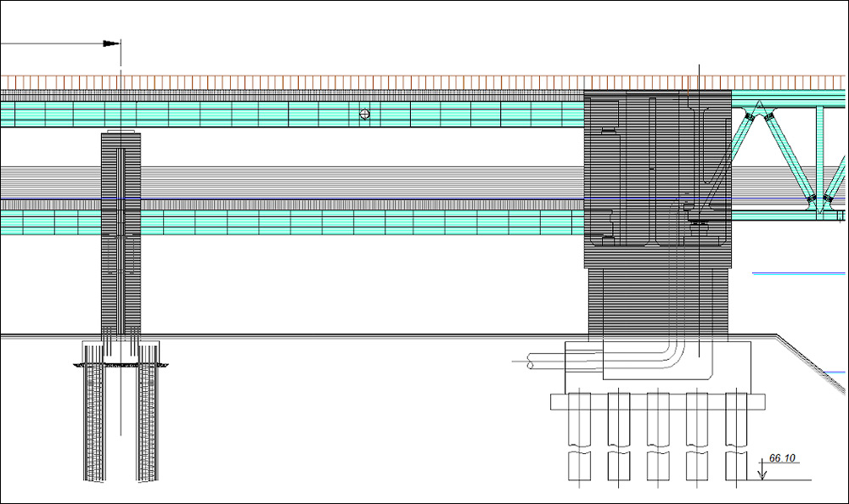Click the V-shaped truss diagonals apex joint
Screen dimensions: 849x504
click(x=760, y=110)
